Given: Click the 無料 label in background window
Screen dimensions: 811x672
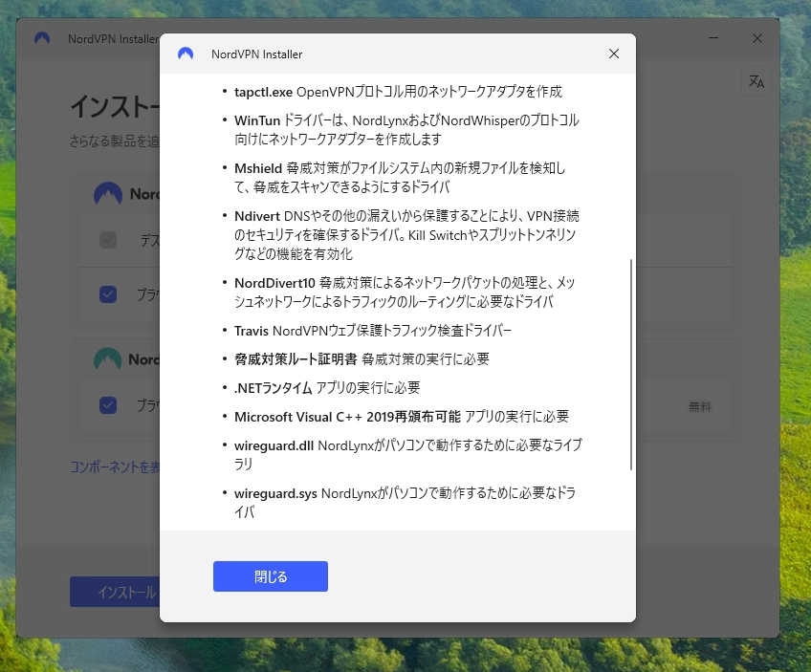Looking at the screenshot, I should (x=700, y=407).
